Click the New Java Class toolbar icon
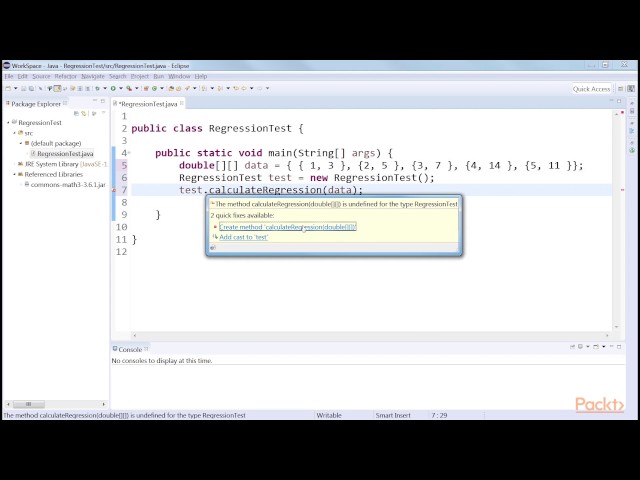Viewport: 640px width, 480px height. click(x=155, y=88)
